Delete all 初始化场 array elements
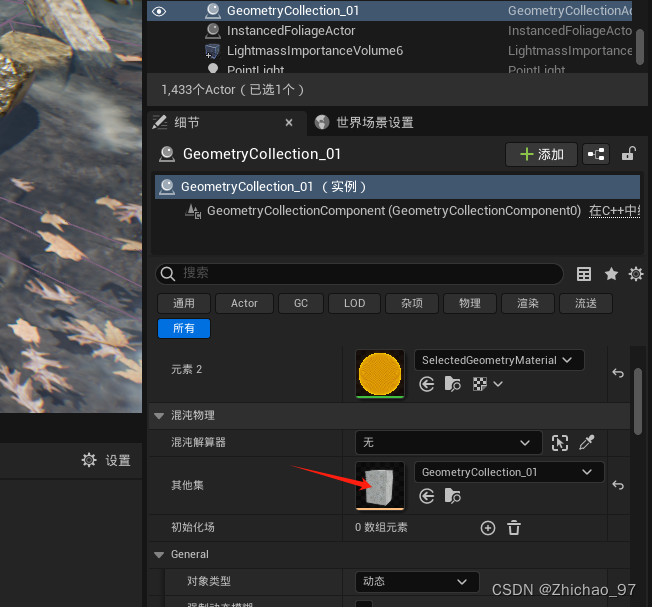 514,528
